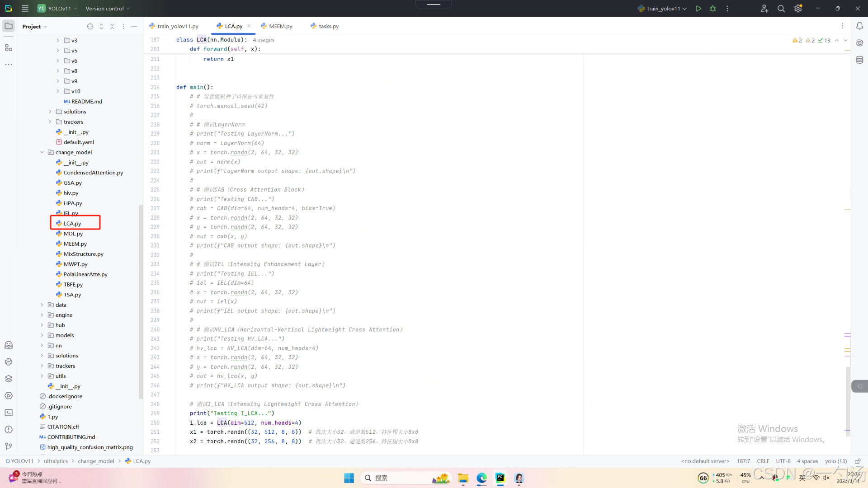Viewport: 868px width, 488px height.
Task: Run the train_yolov11 configuration
Action: coord(698,9)
